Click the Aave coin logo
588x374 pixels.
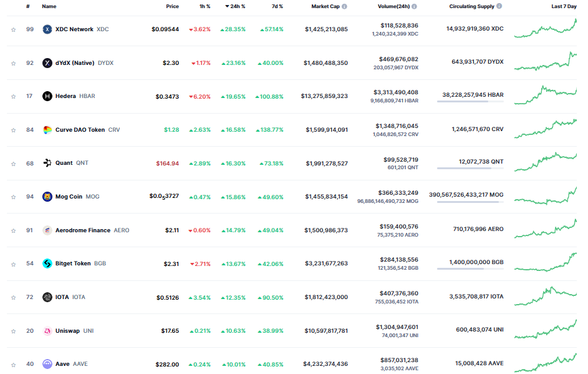click(47, 364)
